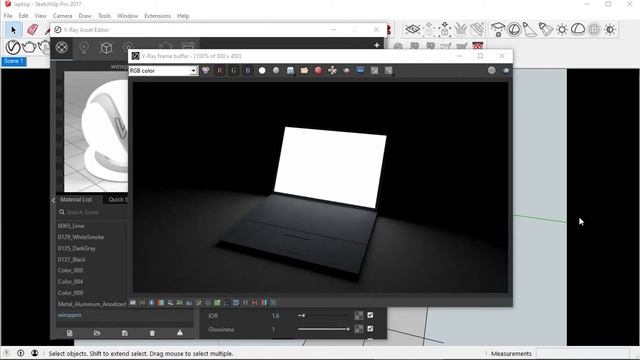Open the Extensions menu
The width and height of the screenshot is (640, 360).
(157, 16)
